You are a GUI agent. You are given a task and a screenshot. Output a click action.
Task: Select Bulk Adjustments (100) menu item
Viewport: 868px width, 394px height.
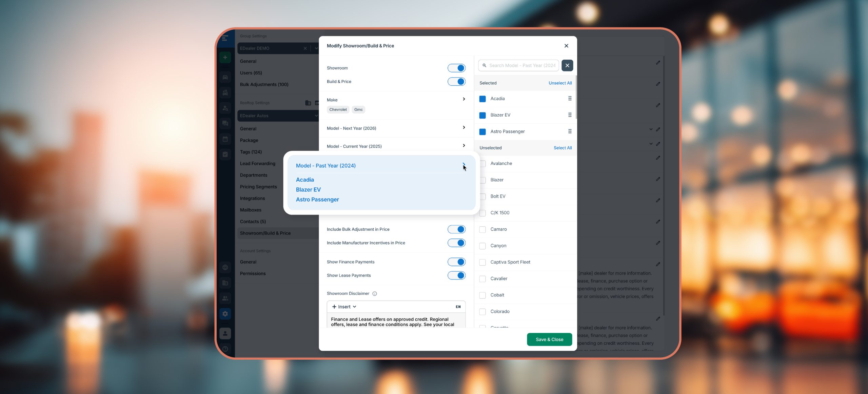pos(264,84)
